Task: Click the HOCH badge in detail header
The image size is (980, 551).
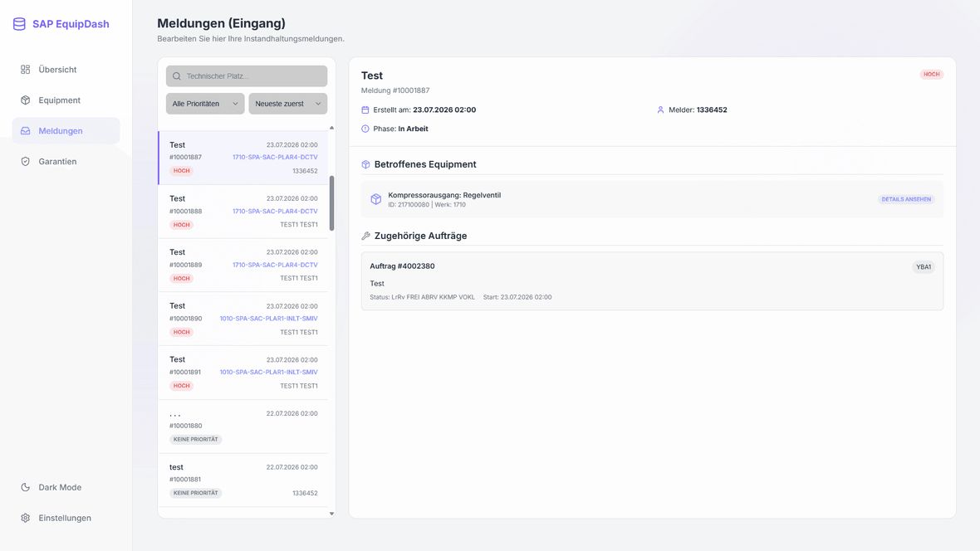Action: click(x=931, y=75)
